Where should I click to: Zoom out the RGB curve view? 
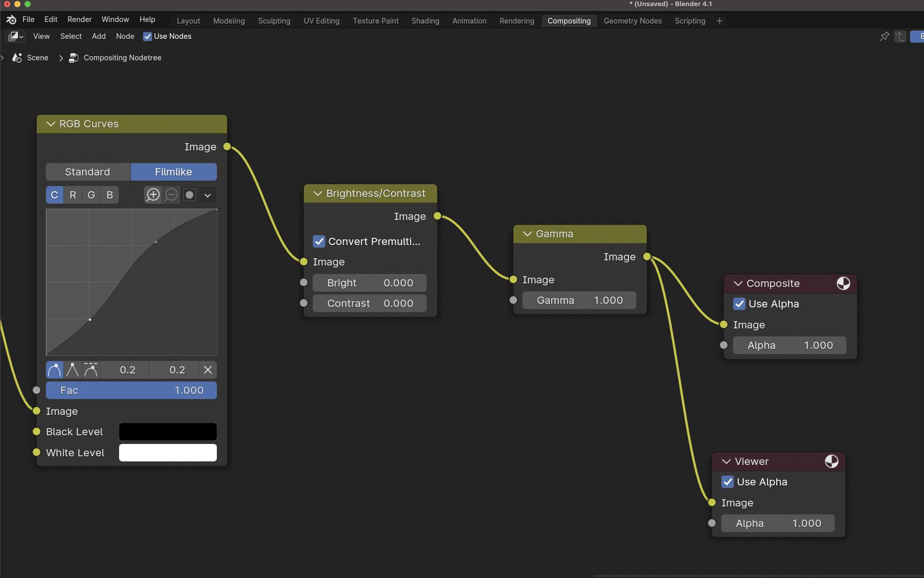pyautogui.click(x=171, y=195)
